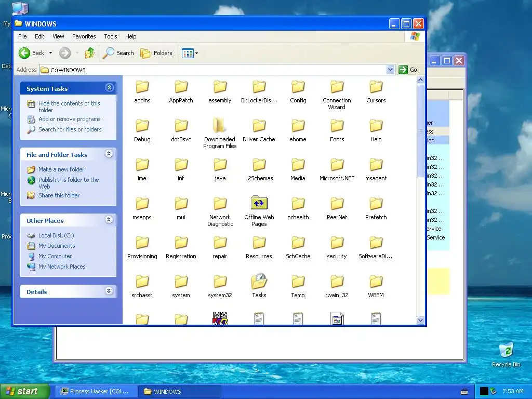Open the Prefetch folder icon

point(376,204)
